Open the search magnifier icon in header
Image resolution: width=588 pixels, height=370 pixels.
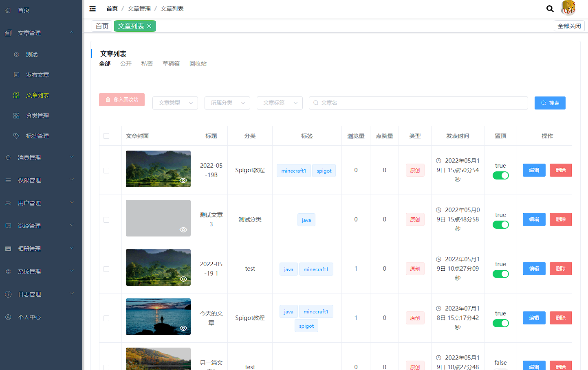[x=550, y=9]
